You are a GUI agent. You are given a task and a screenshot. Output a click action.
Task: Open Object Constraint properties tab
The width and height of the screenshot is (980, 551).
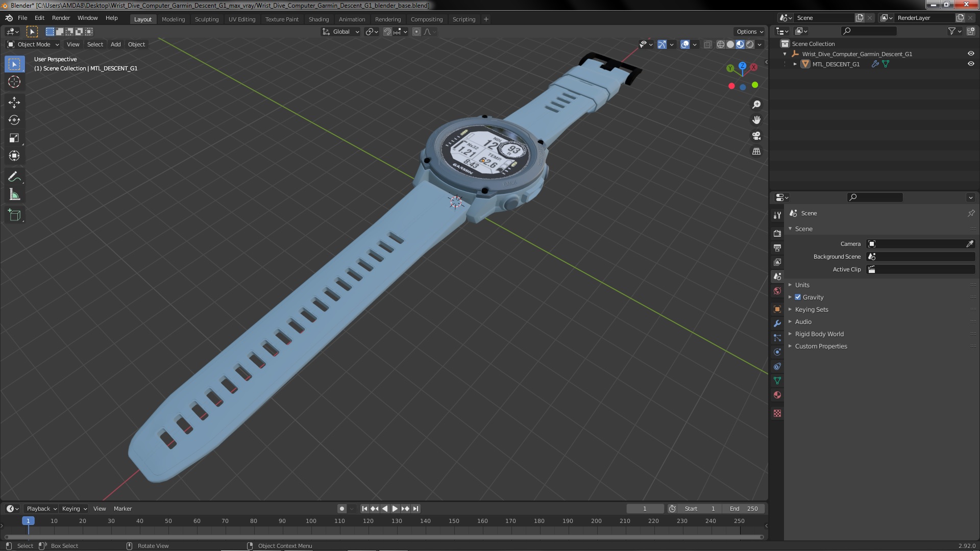pos(777,366)
